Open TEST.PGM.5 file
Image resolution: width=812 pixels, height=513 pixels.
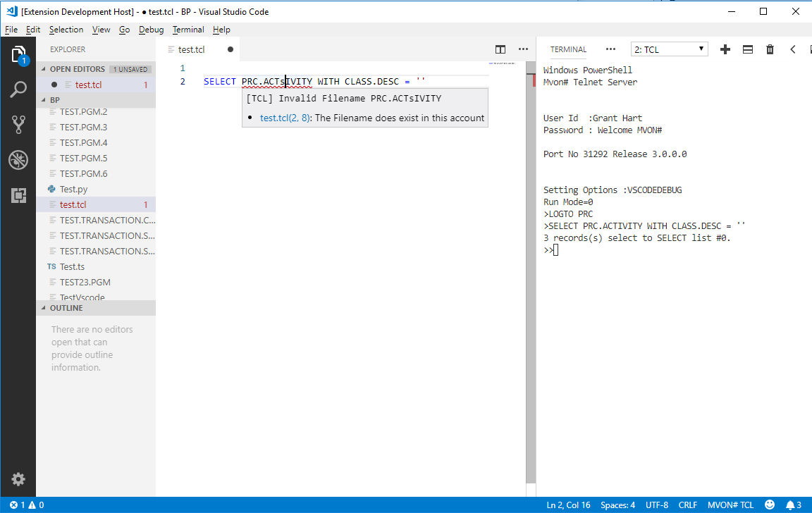[96, 158]
